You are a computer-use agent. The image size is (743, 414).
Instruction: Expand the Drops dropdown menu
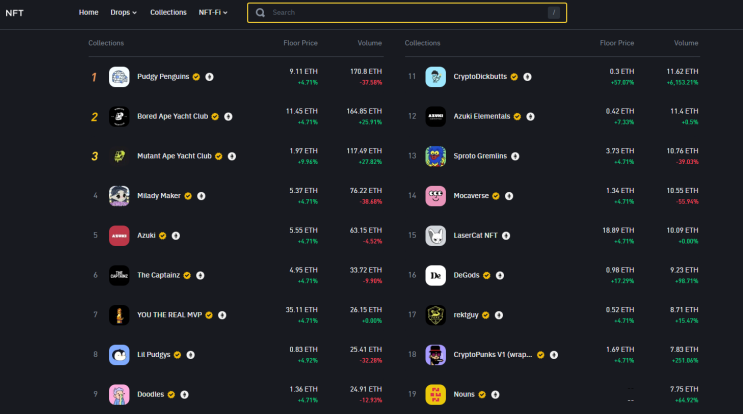123,12
